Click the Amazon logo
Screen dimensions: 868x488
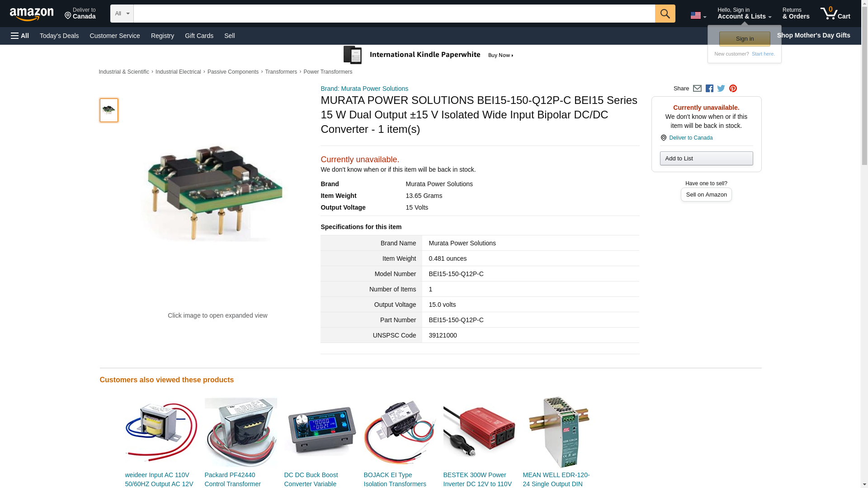coord(32,14)
